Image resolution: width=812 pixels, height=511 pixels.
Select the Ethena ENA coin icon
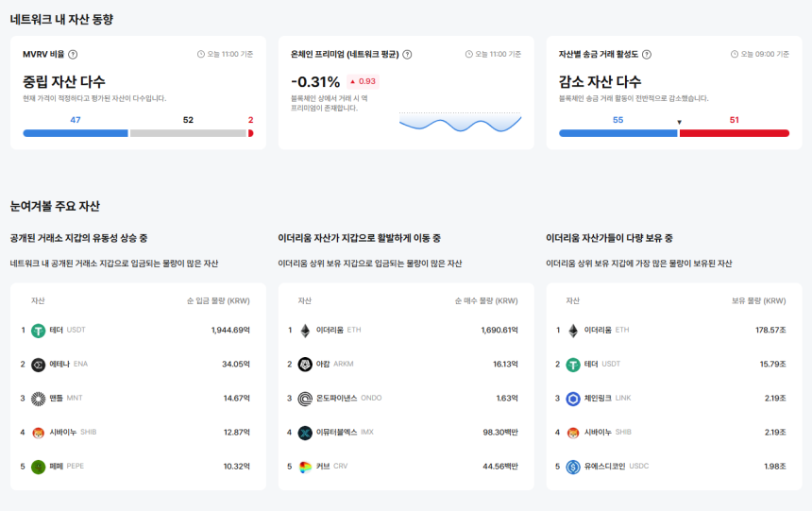pyautogui.click(x=39, y=365)
